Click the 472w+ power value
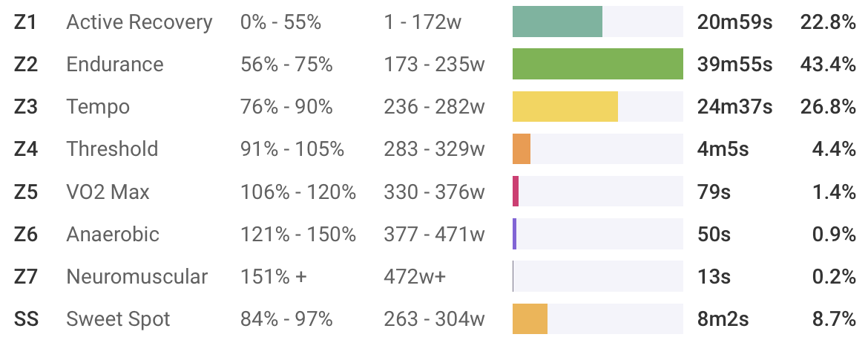Viewport: 868px width, 340px height. point(415,277)
